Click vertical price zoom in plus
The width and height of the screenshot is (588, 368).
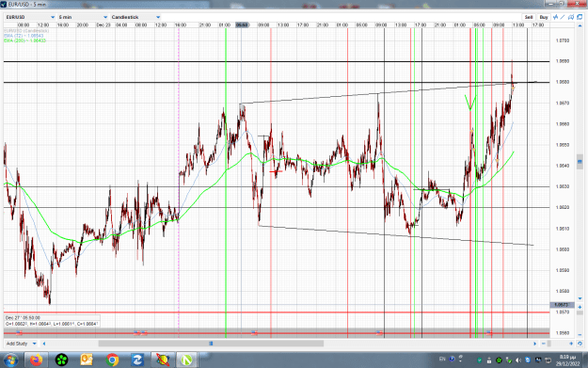pyautogui.click(x=580, y=307)
